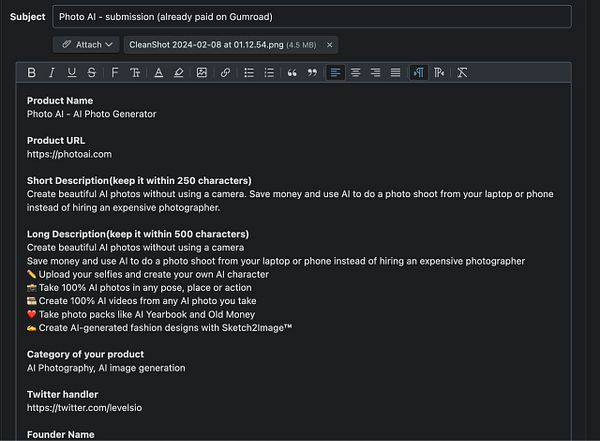The image size is (600, 441).
Task: Set right-to-left text direction
Action: coord(439,72)
